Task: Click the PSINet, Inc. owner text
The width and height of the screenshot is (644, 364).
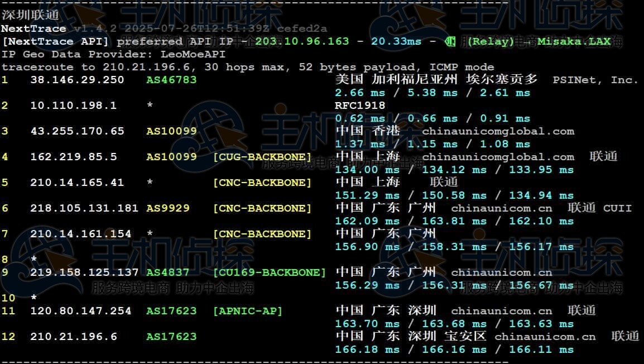Action: tap(595, 80)
